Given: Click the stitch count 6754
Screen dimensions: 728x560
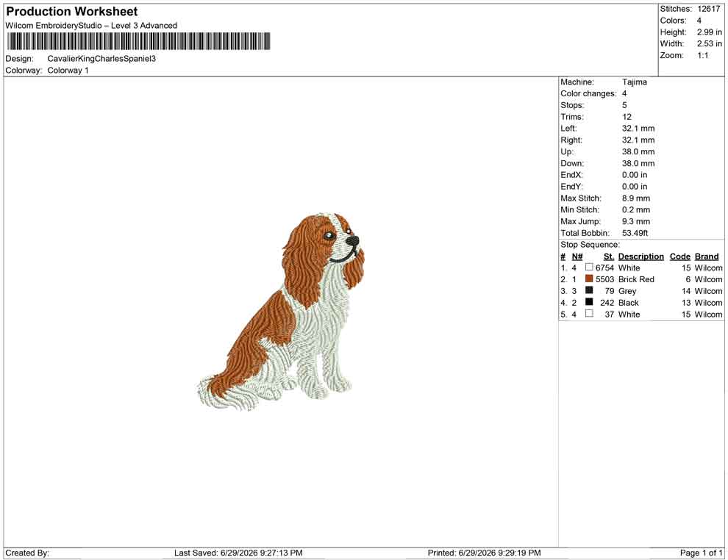Looking at the screenshot, I should pos(605,268).
